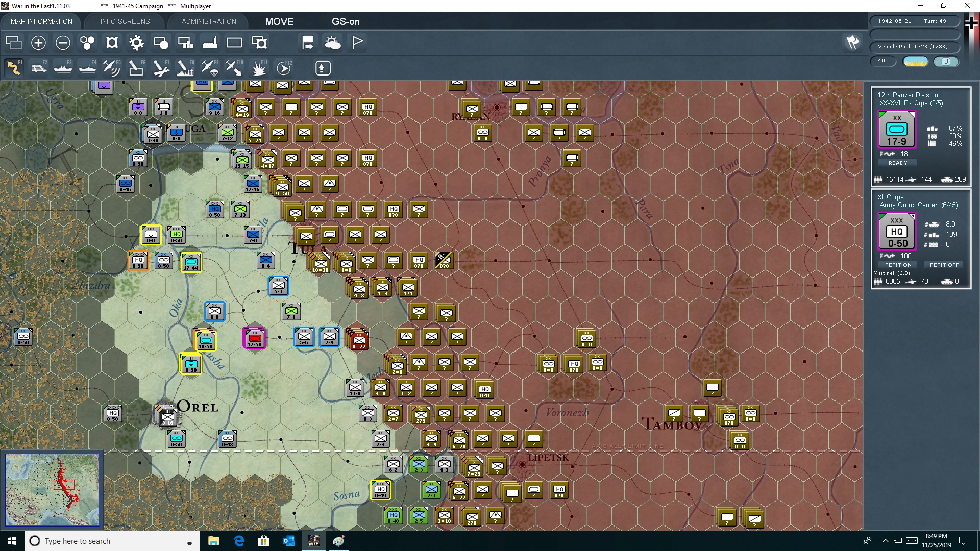Select the red 17-50 unit on map
Image resolution: width=980 pixels, height=551 pixels.
pyautogui.click(x=254, y=338)
